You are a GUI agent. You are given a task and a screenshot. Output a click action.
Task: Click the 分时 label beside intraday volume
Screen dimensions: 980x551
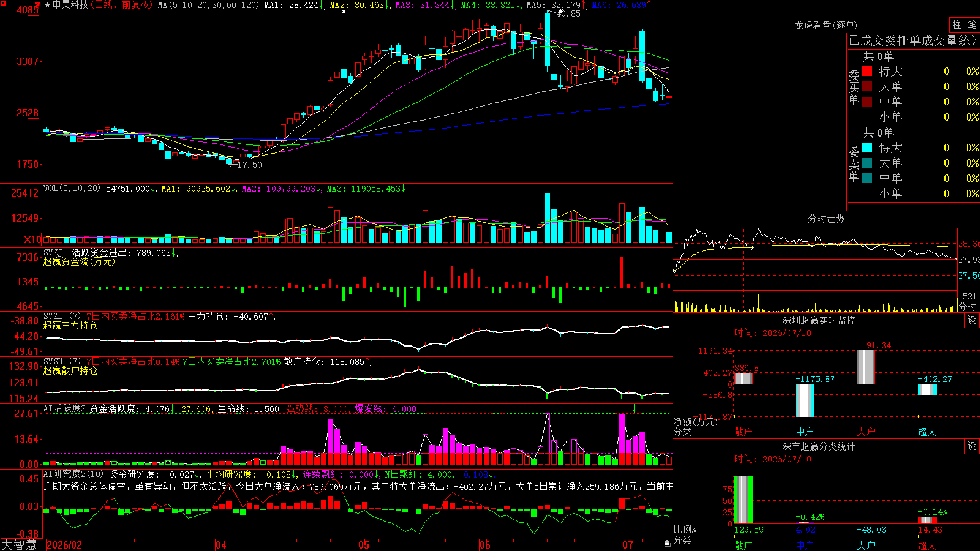[967, 307]
